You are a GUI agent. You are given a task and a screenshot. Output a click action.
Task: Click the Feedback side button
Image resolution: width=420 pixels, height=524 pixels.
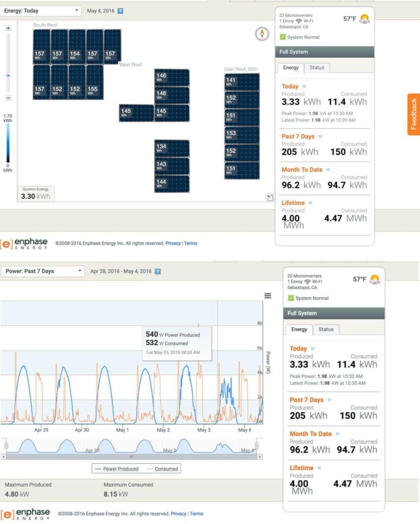(x=414, y=114)
